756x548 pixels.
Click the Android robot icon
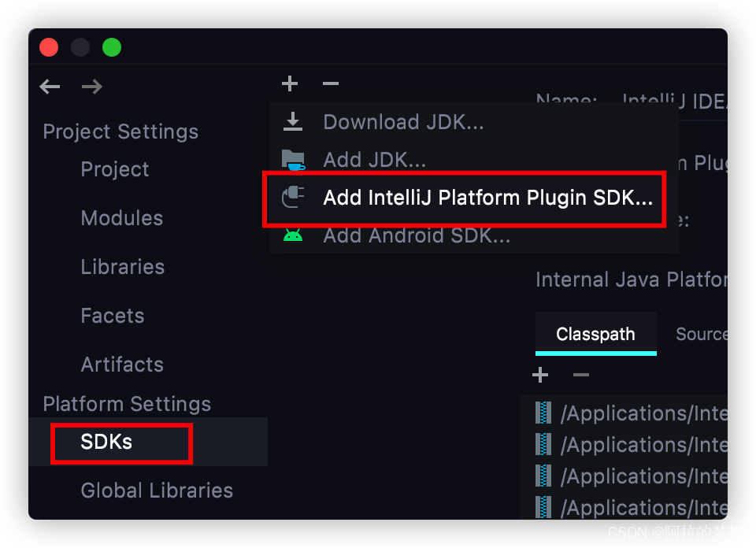(x=293, y=235)
